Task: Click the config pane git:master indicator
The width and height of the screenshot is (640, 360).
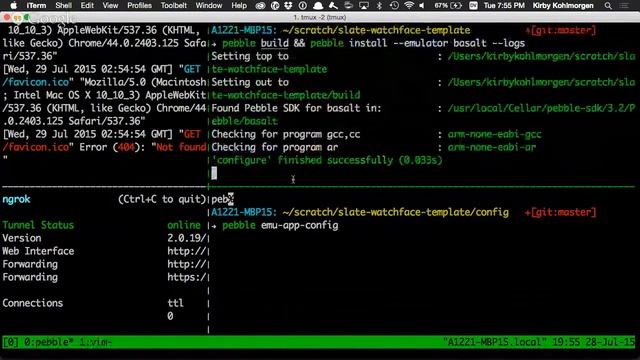Action: (560, 212)
